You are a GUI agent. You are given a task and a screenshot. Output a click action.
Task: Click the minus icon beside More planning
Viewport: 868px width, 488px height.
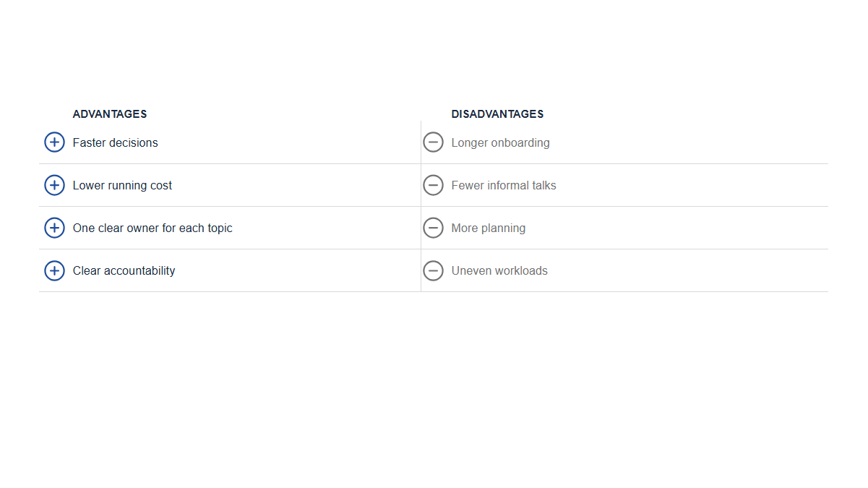point(433,228)
